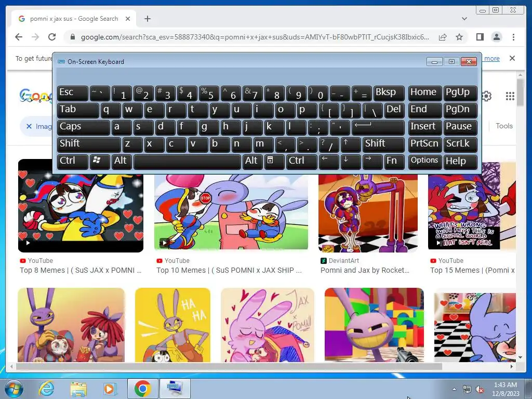Screen dimensions: 532x399
Task: Dismiss the notification bar with X
Action: 512,58
